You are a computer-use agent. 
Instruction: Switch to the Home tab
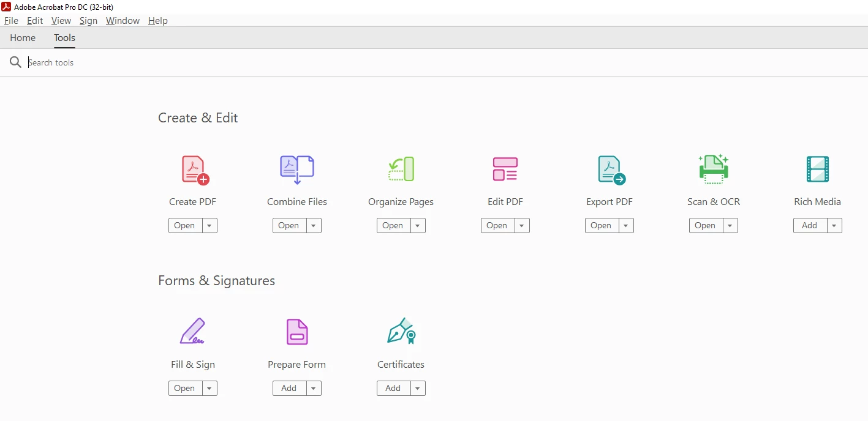(23, 38)
